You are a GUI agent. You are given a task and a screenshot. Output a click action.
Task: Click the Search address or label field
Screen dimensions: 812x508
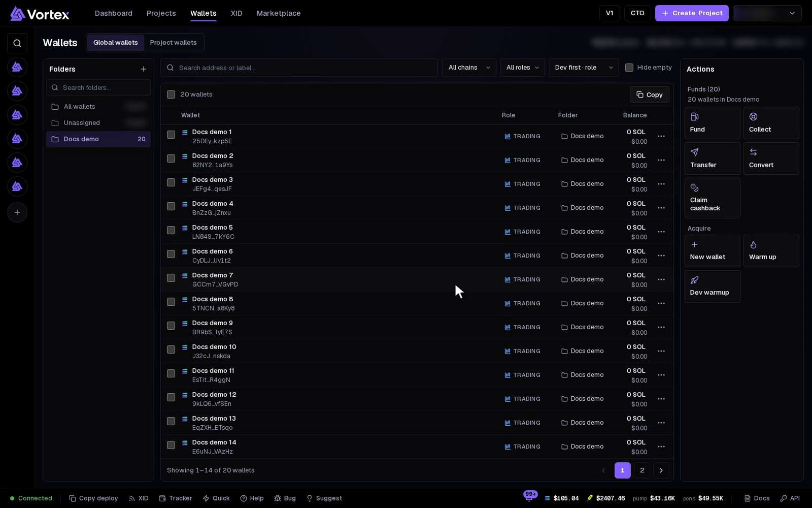pos(299,68)
